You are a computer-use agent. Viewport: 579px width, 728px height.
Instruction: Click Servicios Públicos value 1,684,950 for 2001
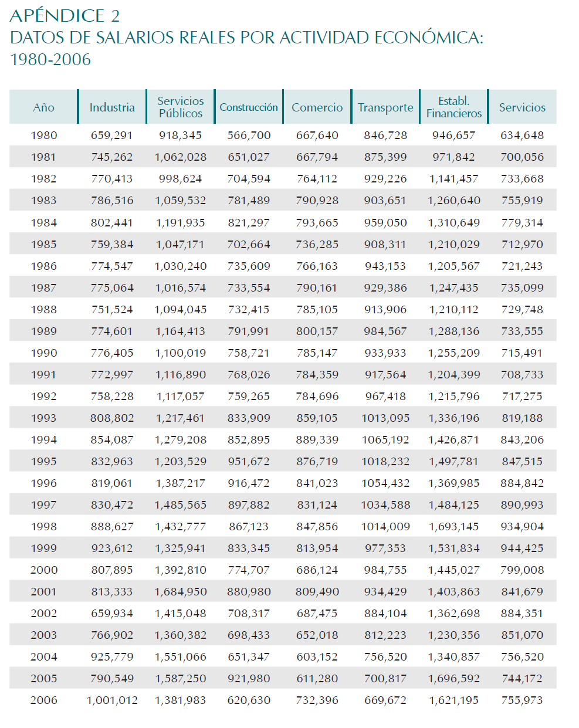coord(181,592)
